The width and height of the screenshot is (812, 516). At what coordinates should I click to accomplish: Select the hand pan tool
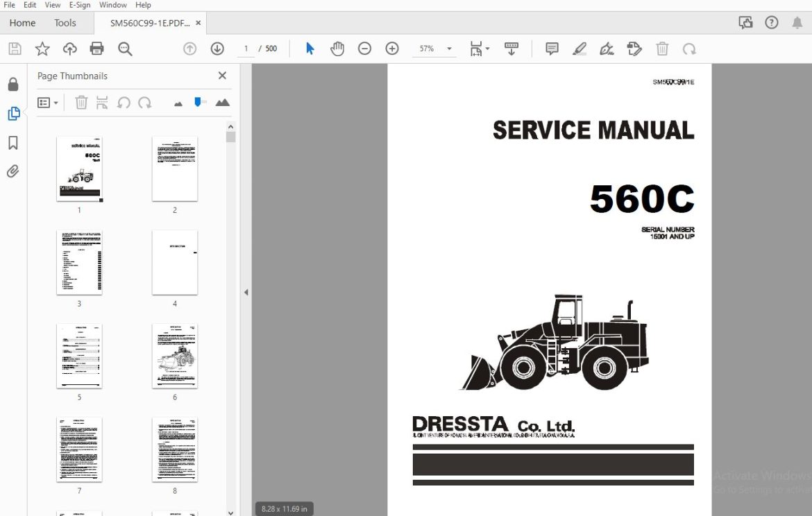tap(337, 49)
